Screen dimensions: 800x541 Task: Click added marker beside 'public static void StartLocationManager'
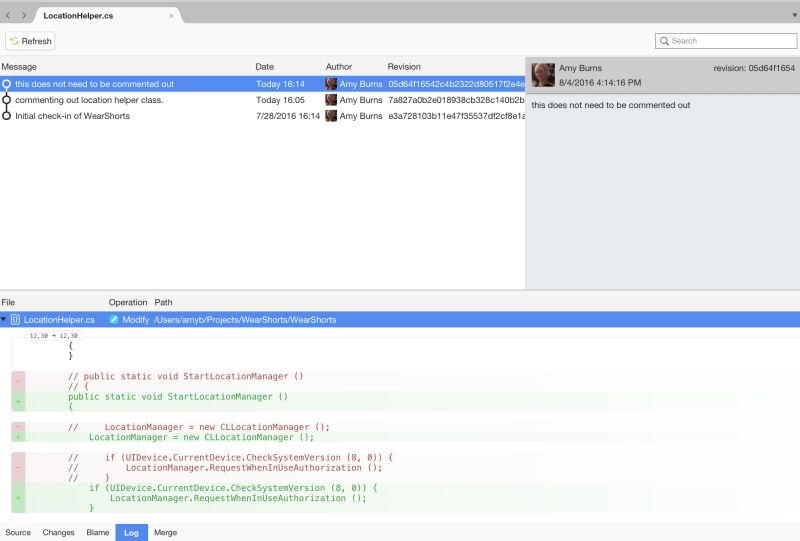point(18,402)
